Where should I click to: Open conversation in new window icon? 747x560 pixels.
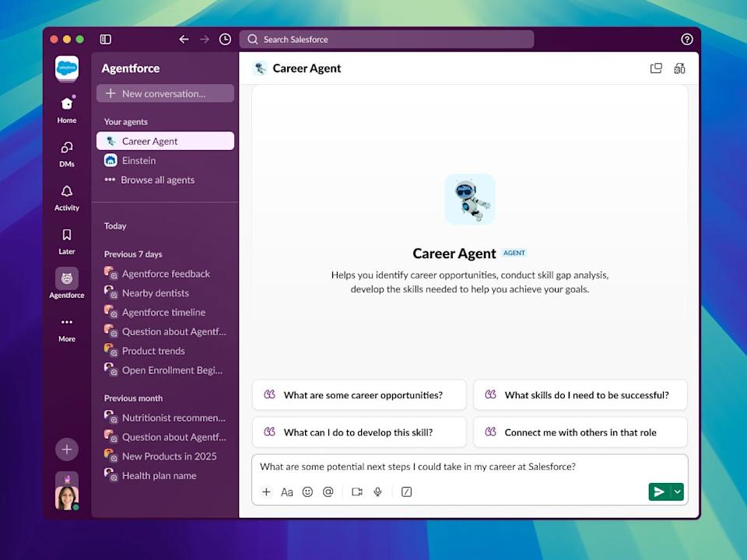coord(656,68)
